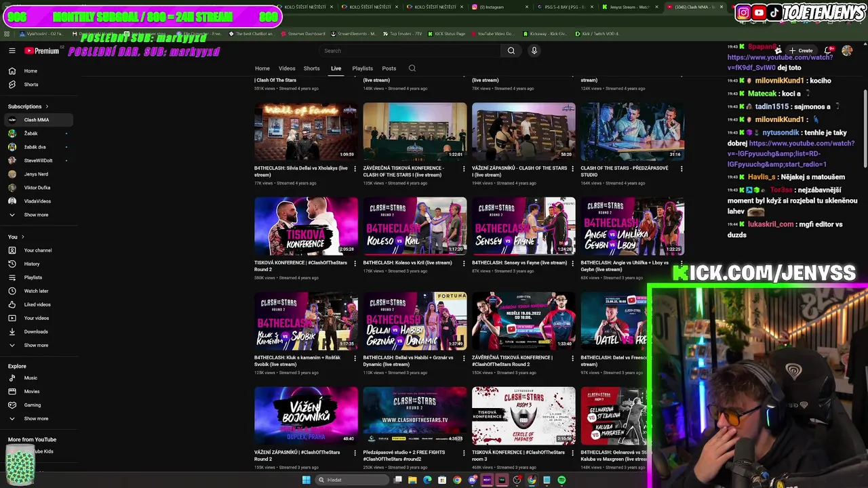The image size is (868, 488).
Task: Open the KICK Status Page bookmark
Action: 446,34
